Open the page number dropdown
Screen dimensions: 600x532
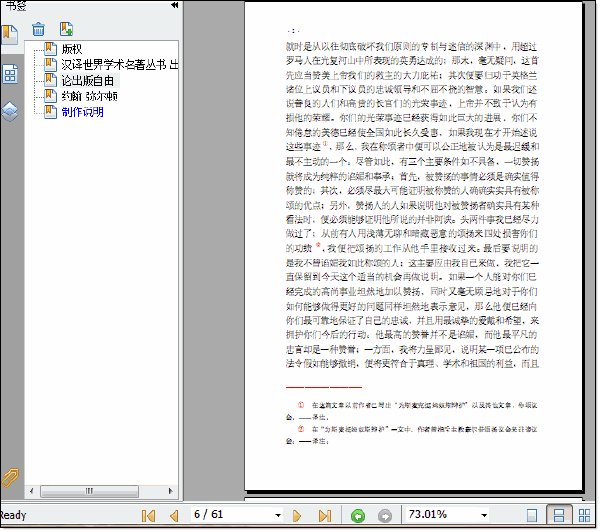pyautogui.click(x=278, y=515)
